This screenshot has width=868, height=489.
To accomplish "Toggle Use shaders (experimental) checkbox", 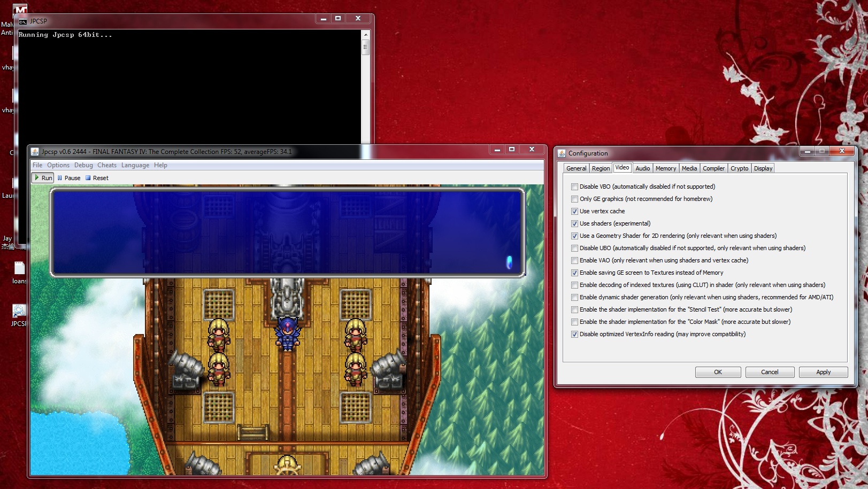I will 574,224.
